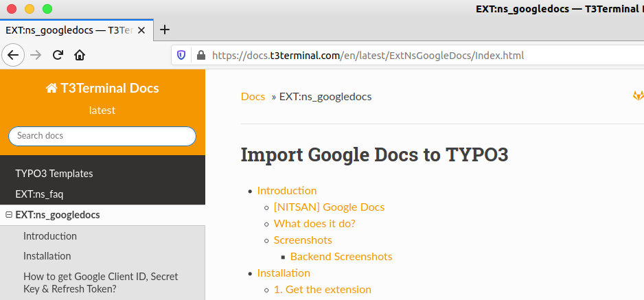Click the browser forward arrow button
This screenshot has width=644, height=300.
click(36, 55)
